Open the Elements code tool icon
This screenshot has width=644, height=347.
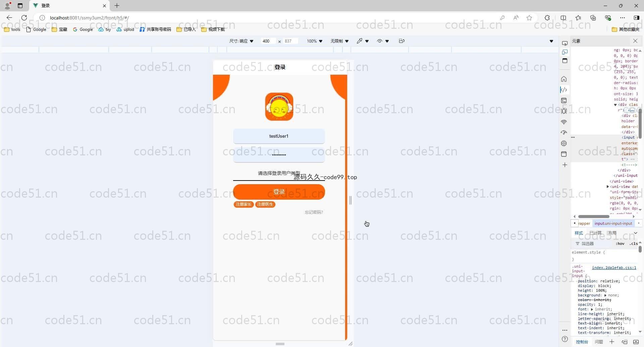point(564,90)
